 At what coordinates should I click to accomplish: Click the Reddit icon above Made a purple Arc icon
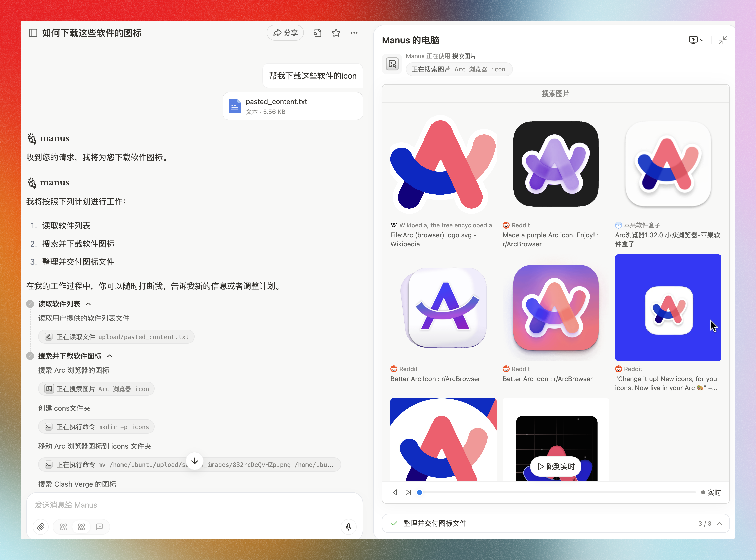(x=506, y=225)
